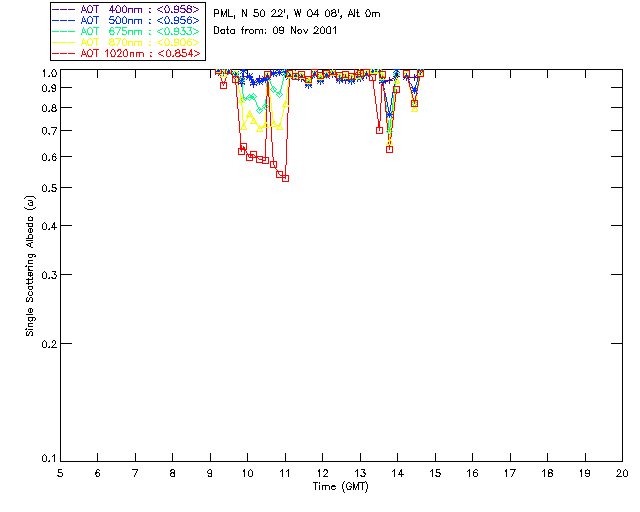This screenshot has width=640, height=512.
Task: Click the x-axis label 7
Action: (135, 473)
